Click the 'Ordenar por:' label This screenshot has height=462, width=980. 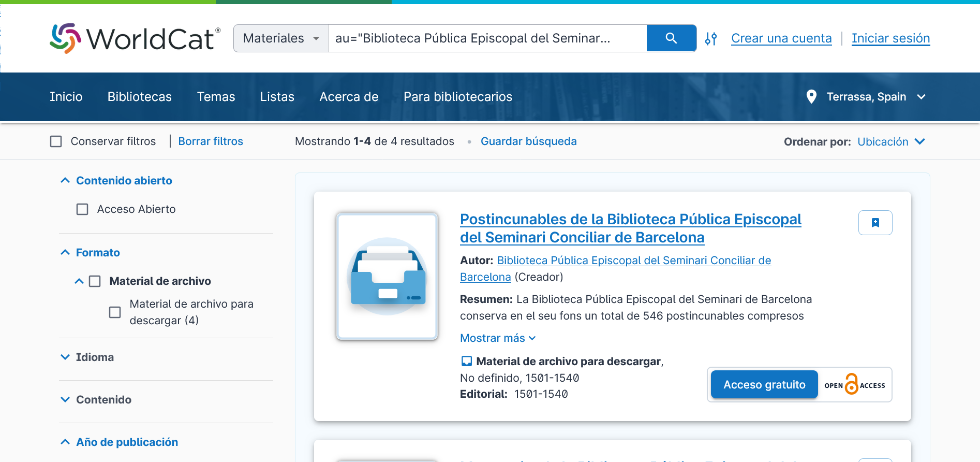pos(818,142)
